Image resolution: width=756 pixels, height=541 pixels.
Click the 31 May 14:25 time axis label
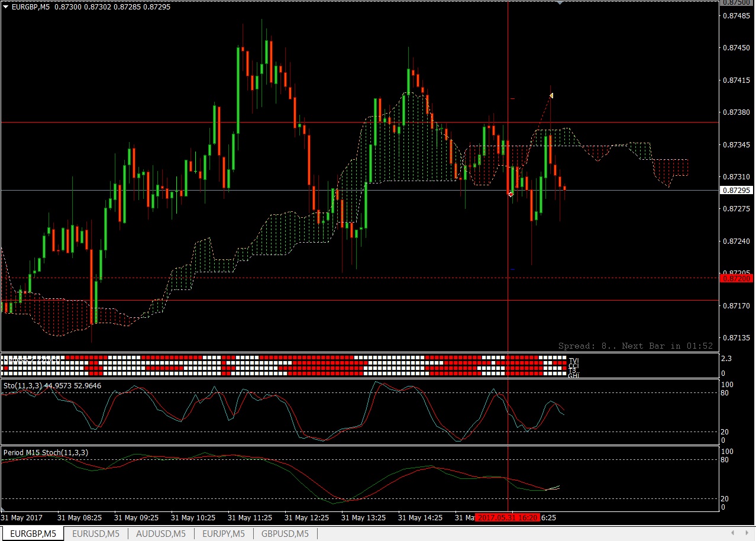tap(420, 517)
